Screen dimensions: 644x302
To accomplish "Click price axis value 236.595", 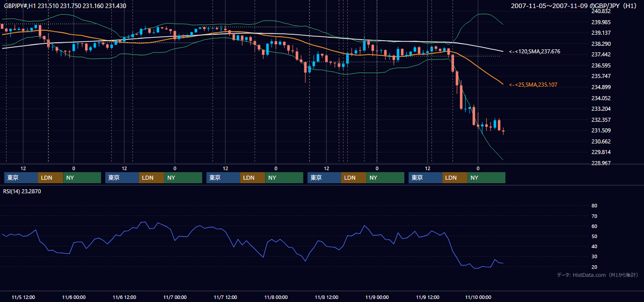I will (x=601, y=65).
